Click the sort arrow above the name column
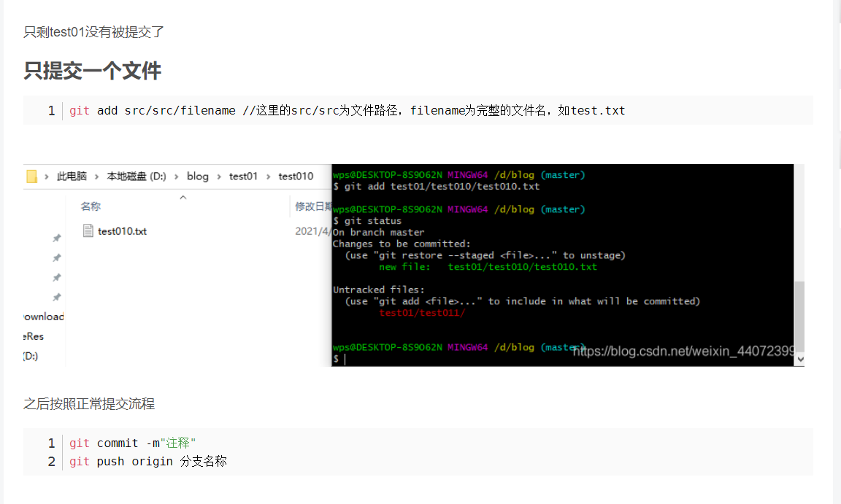The image size is (841, 504). pyautogui.click(x=183, y=197)
